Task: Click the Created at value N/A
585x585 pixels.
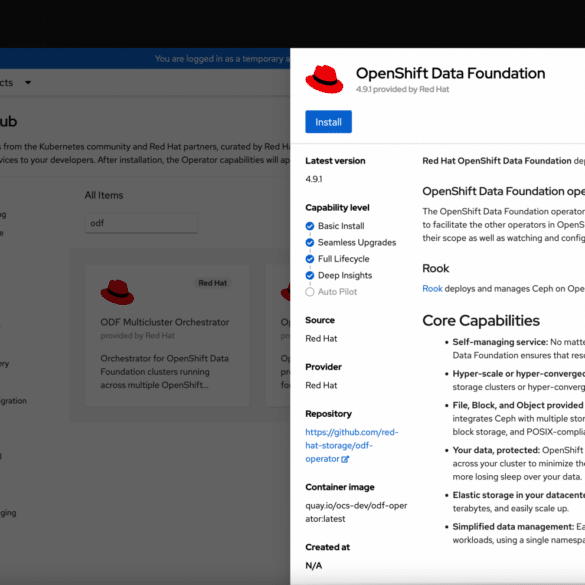Action: 313,566
